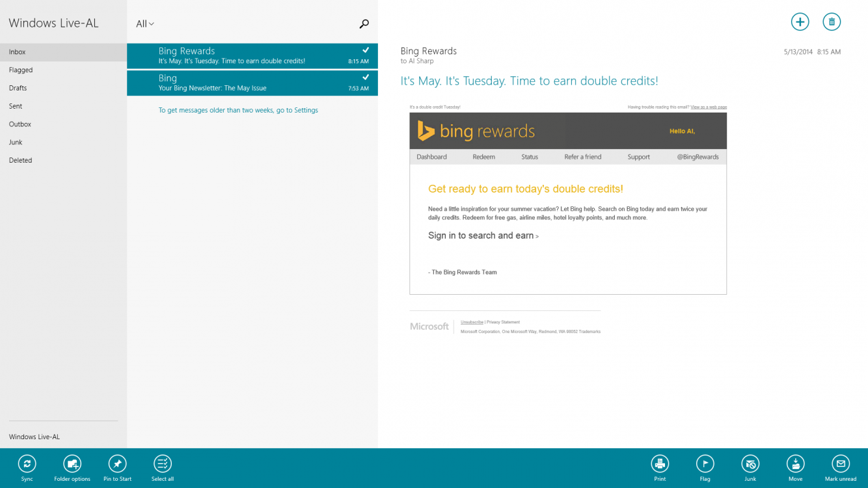The image size is (868, 488).
Task: Open the Dashboard tab in the email
Action: click(431, 157)
